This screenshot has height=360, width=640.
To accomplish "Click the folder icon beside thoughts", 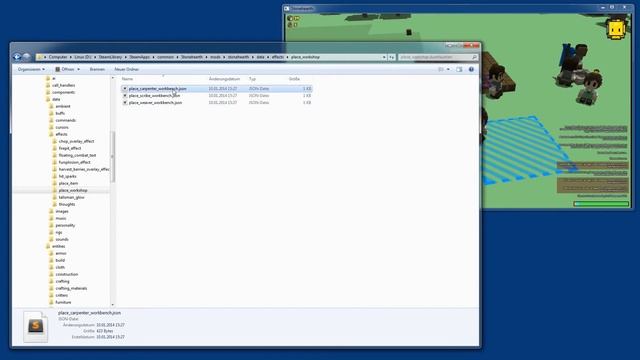I will 55,204.
